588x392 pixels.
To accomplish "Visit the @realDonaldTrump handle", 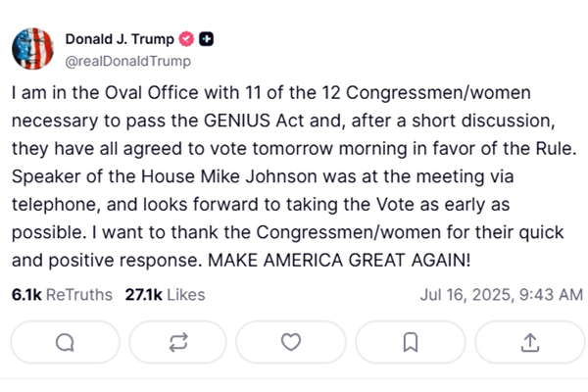I will pyautogui.click(x=128, y=61).
